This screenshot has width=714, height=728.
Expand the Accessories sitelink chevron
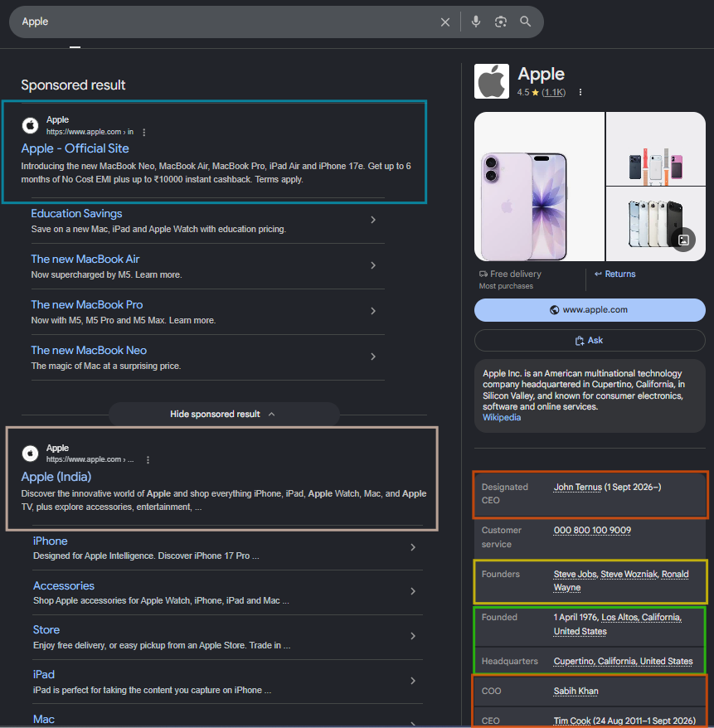pos(413,591)
